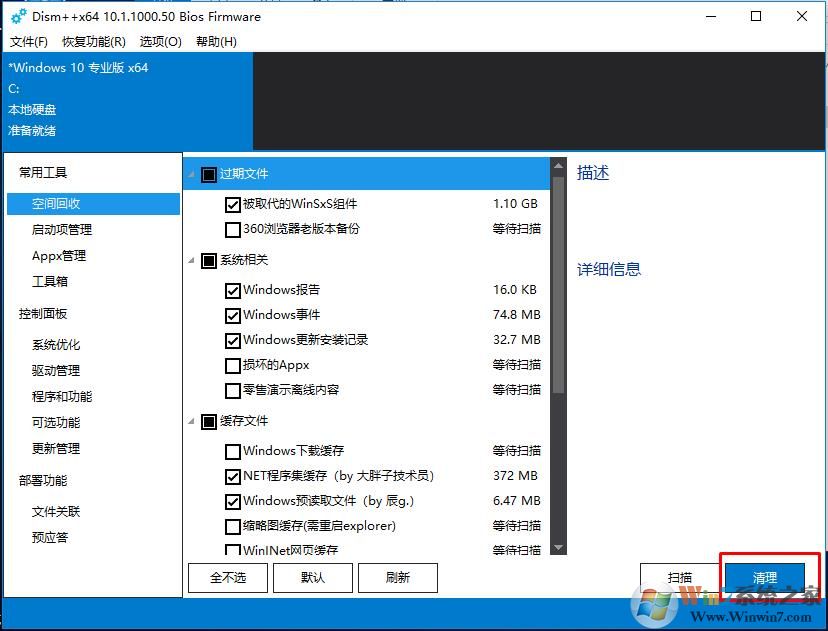Collapse the 过期文件 group
Image resolution: width=828 pixels, height=631 pixels.
[x=192, y=174]
